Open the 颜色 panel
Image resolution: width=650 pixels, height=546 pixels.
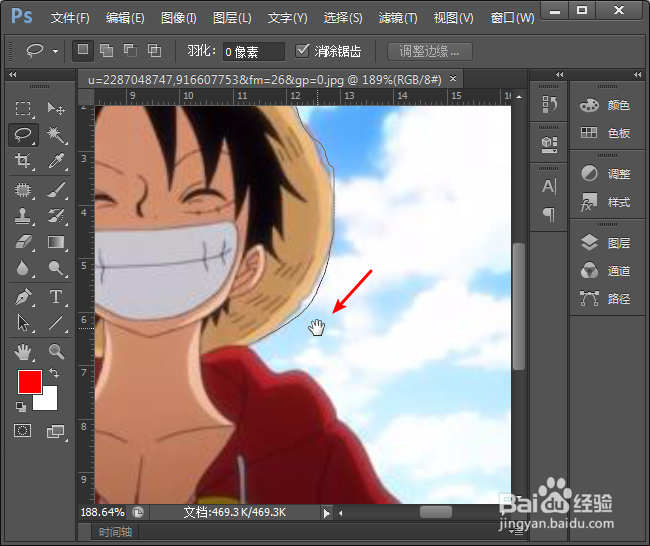click(x=605, y=105)
